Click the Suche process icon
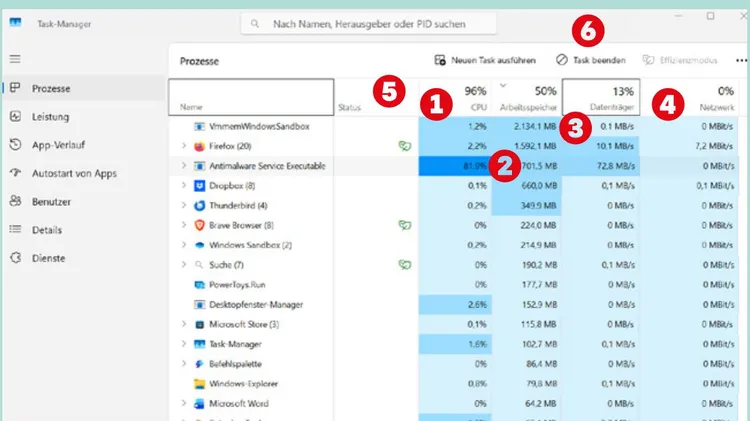This screenshot has width=750, height=421. click(x=199, y=265)
